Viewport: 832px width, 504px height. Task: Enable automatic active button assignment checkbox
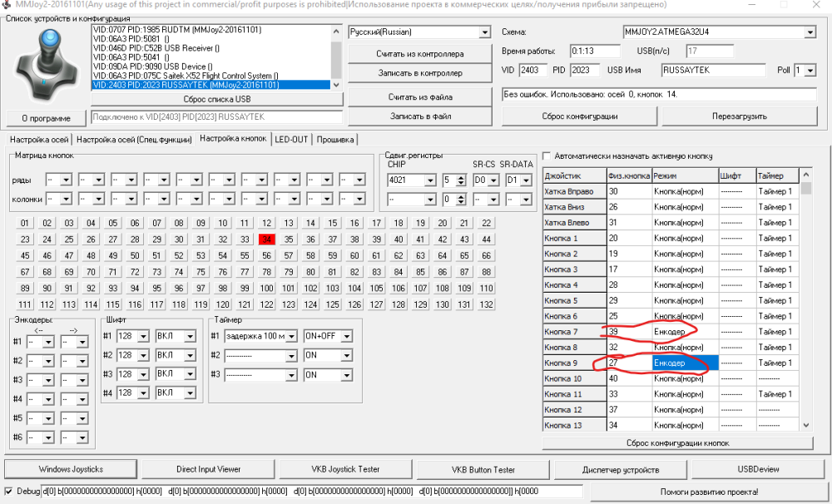coord(547,156)
